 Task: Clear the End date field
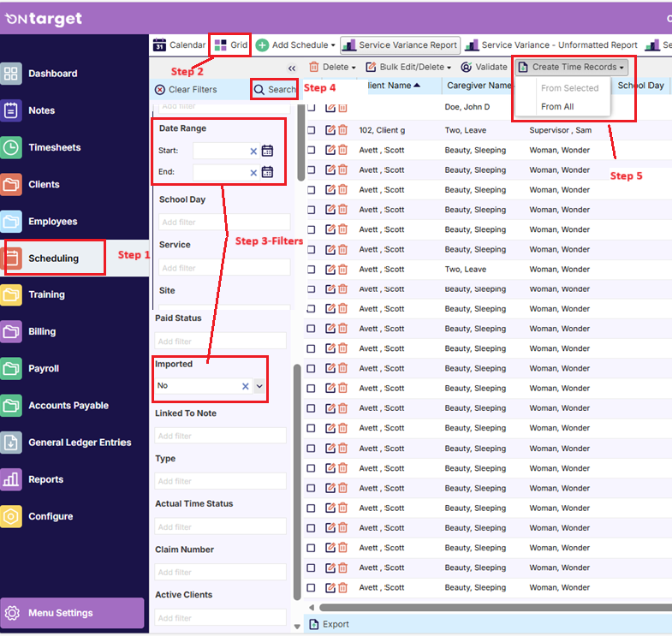(253, 173)
